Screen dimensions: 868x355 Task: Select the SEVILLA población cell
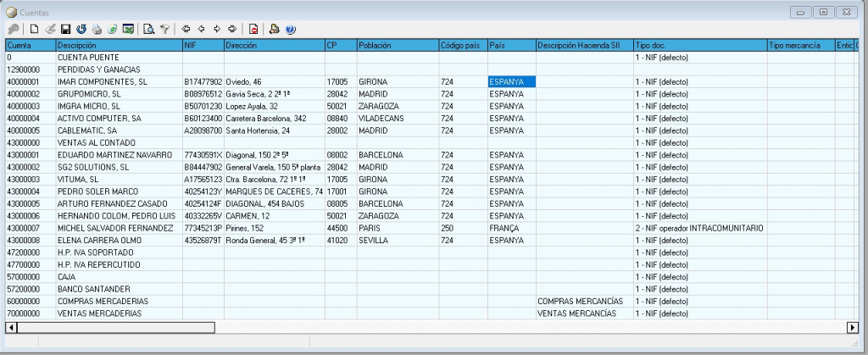click(x=398, y=241)
